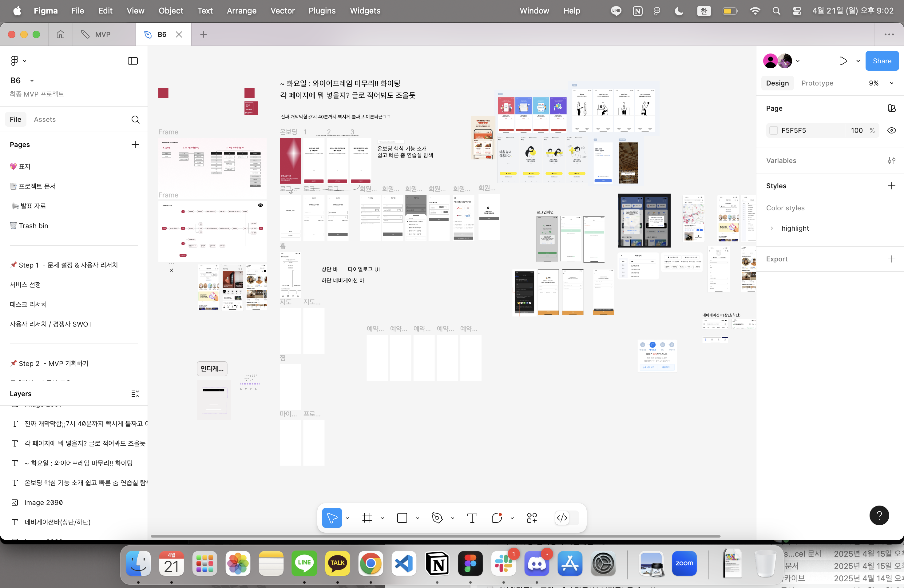Viewport: 904px width, 588px height.
Task: Open the Figma main menu logo
Action: [14, 60]
